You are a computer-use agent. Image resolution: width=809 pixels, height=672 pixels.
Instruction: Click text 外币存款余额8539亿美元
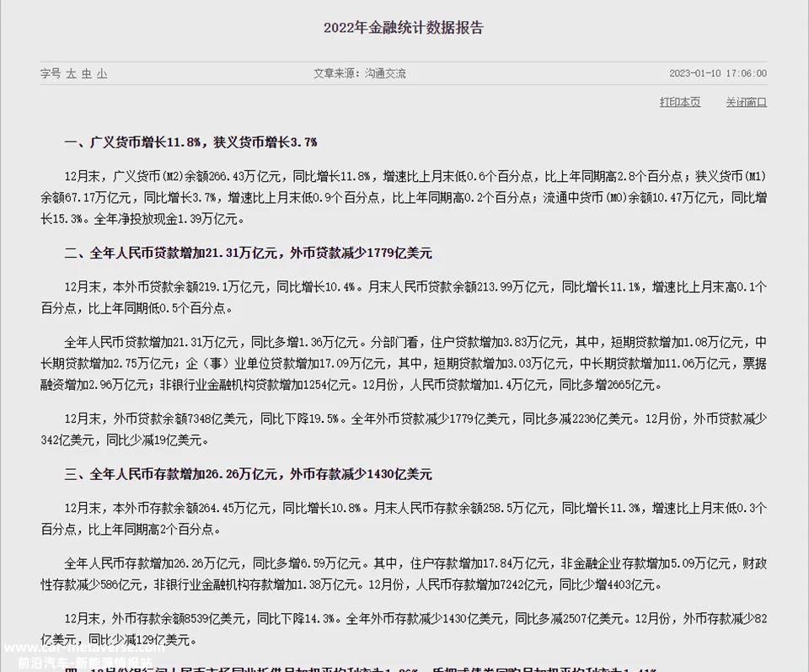pyautogui.click(x=179, y=618)
